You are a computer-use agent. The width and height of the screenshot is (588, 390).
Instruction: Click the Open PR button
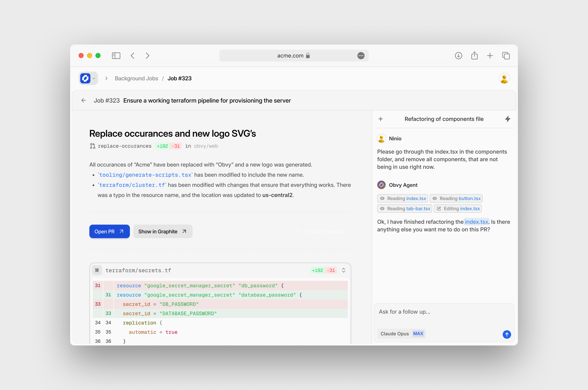coord(109,231)
